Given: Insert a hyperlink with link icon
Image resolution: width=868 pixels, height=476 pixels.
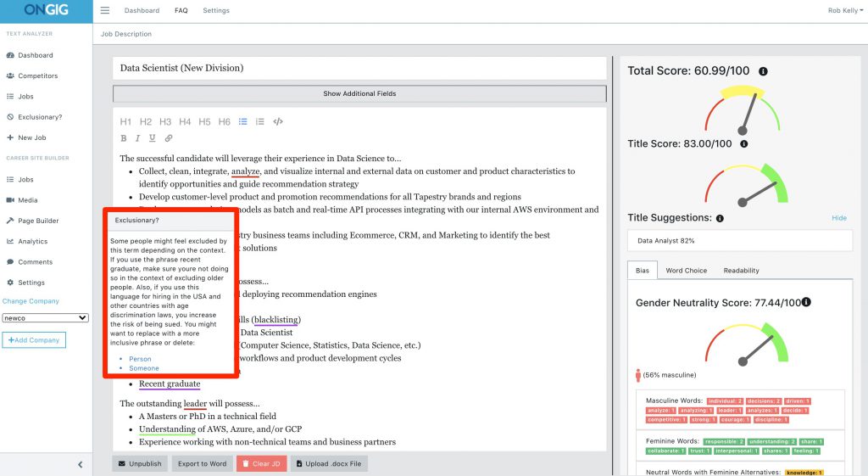Looking at the screenshot, I should click(169, 138).
